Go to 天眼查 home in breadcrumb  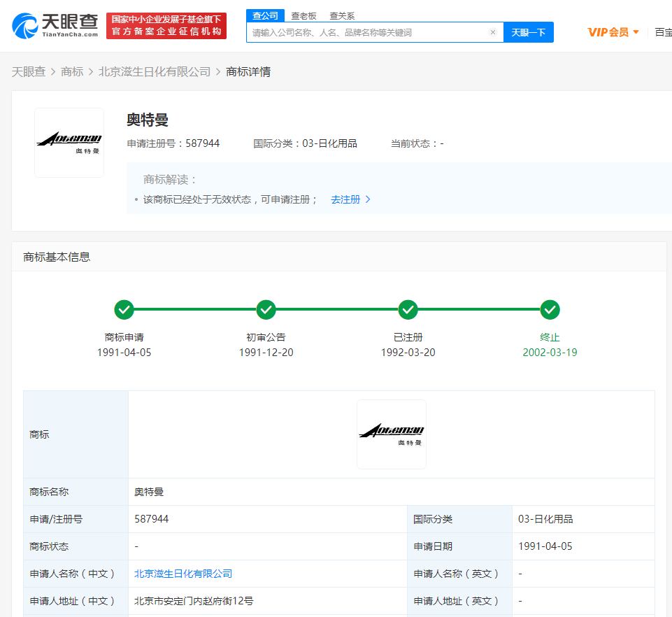pos(29,71)
